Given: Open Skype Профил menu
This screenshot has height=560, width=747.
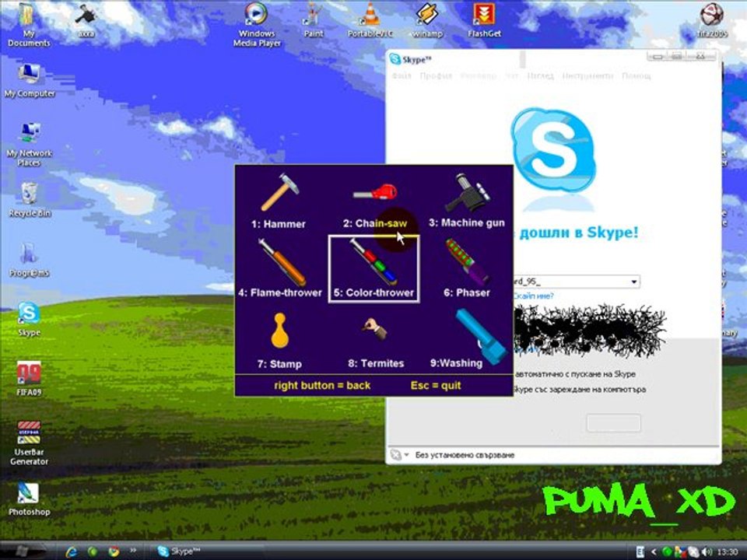Looking at the screenshot, I should tap(436, 75).
